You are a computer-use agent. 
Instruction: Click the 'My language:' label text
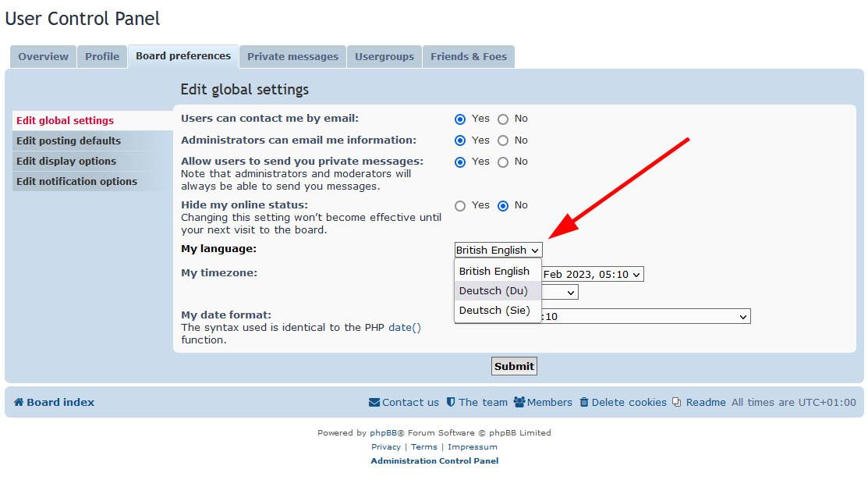(218, 249)
